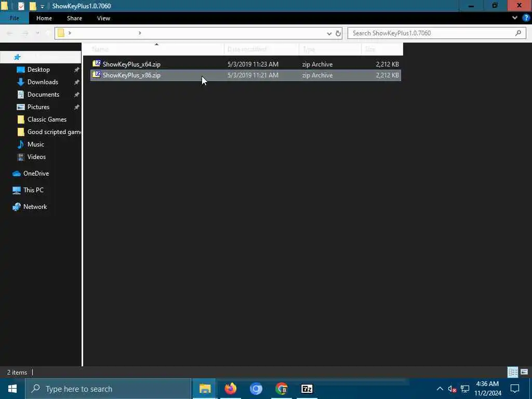Open the Action Center notifications
The height and width of the screenshot is (399, 532).
(x=515, y=389)
